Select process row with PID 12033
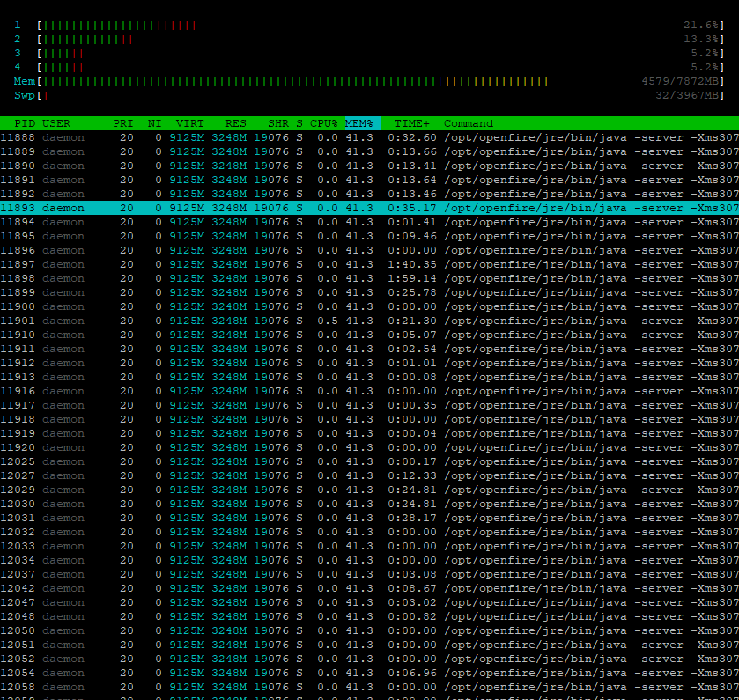739x700 pixels. pos(370,547)
